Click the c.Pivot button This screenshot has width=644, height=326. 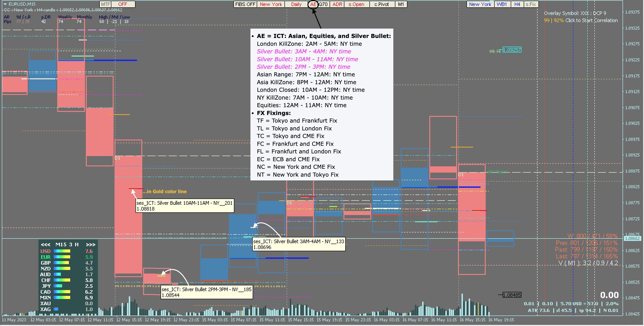(381, 4)
